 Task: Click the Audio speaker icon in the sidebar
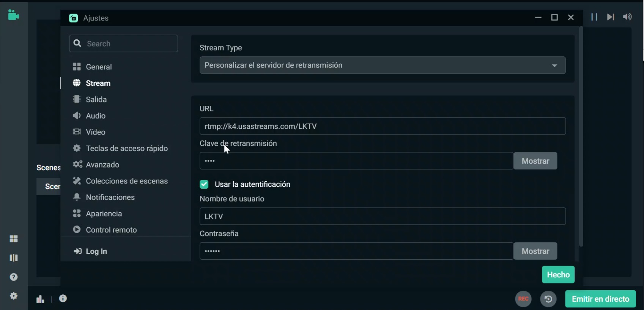77,115
